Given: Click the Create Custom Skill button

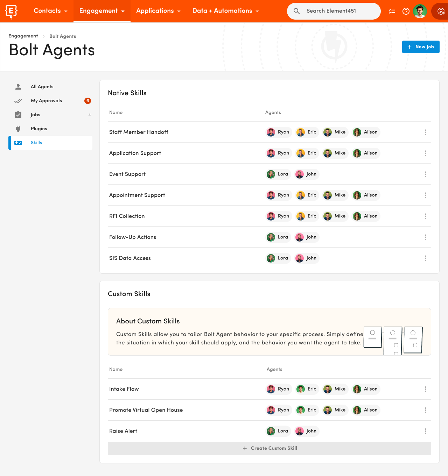Looking at the screenshot, I should 269,448.
